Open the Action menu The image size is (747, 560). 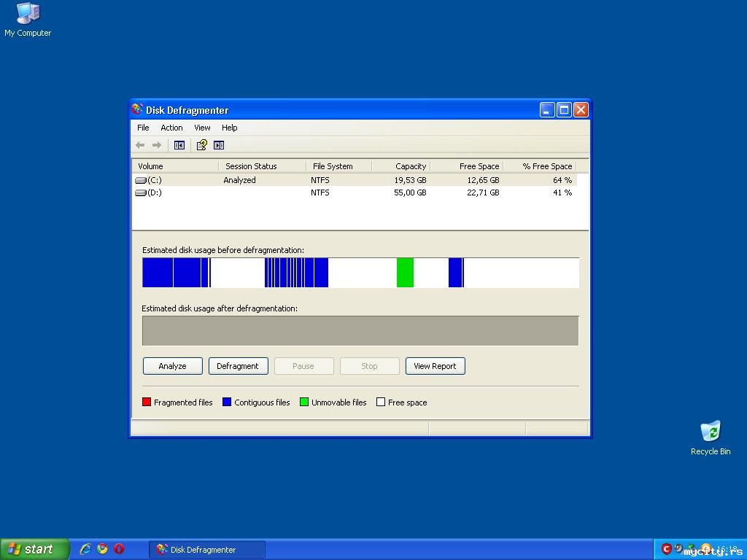[x=171, y=128]
